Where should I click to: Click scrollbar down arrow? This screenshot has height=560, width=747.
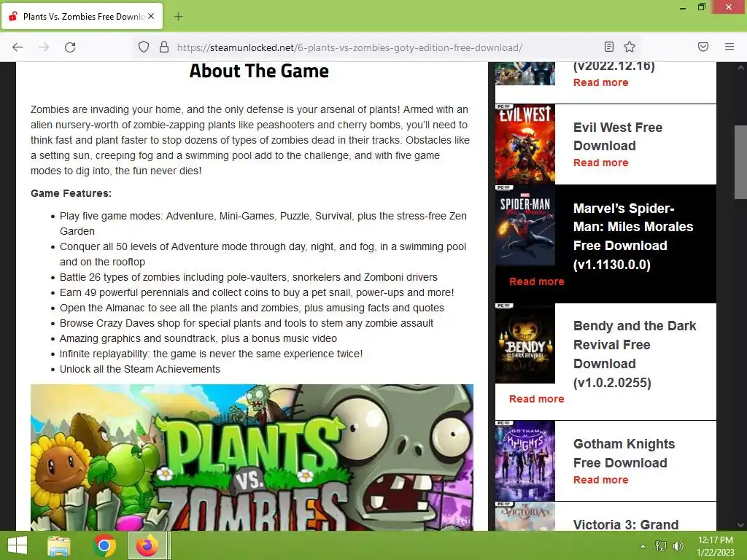coord(740,525)
